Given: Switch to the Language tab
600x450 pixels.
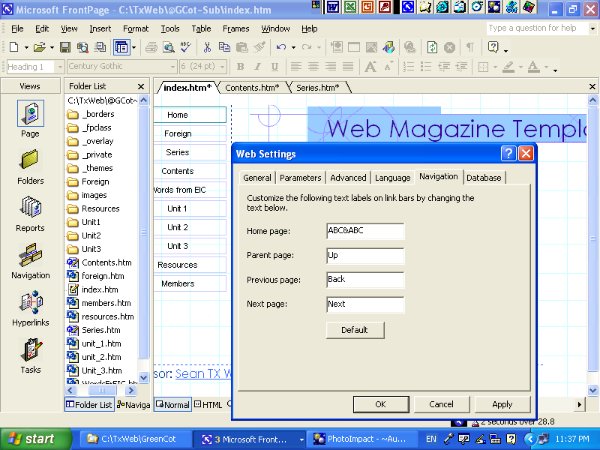Looking at the screenshot, I should pos(393,178).
